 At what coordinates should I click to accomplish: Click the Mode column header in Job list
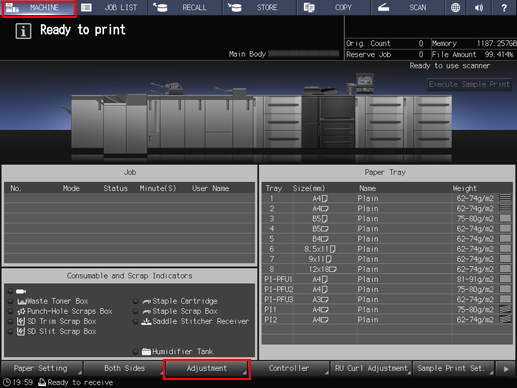point(71,189)
